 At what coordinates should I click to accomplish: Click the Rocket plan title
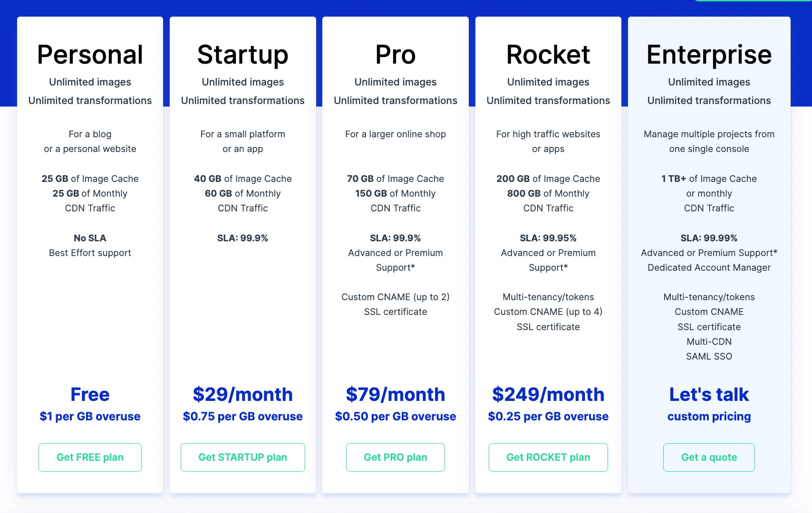(548, 55)
